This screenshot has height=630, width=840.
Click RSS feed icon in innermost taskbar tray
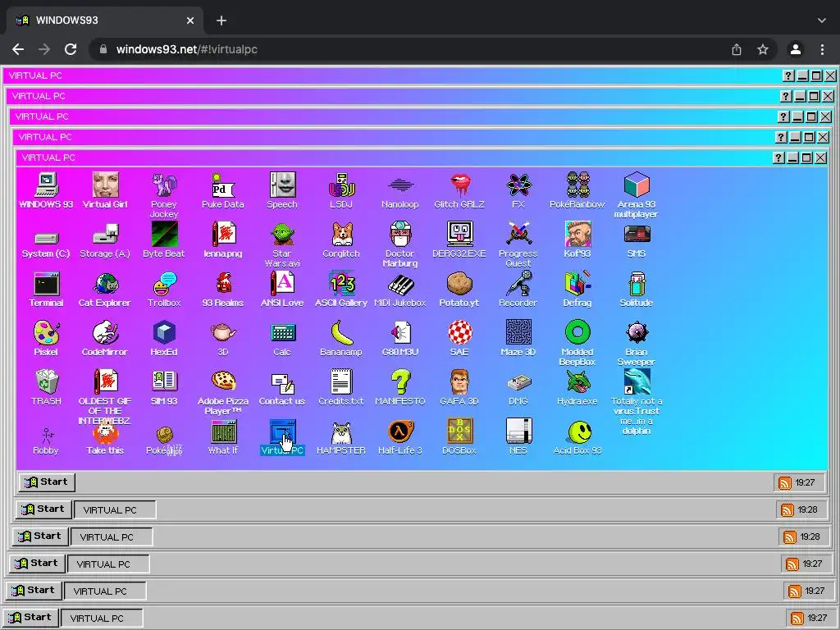pyautogui.click(x=784, y=482)
